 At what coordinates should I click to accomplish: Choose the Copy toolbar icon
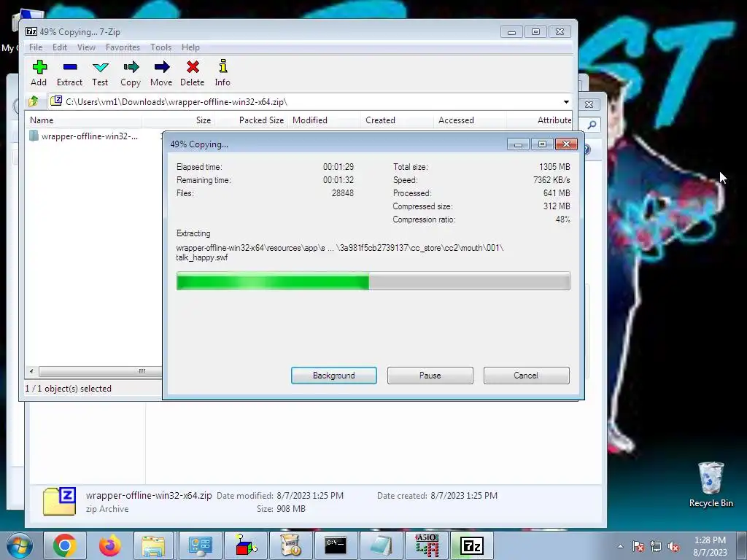pyautogui.click(x=131, y=67)
